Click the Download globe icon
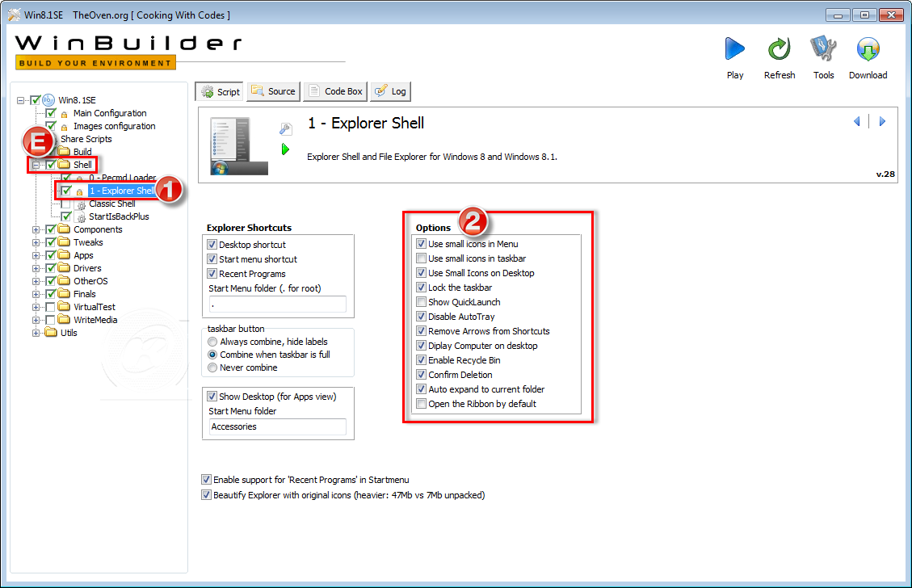 pos(868,49)
